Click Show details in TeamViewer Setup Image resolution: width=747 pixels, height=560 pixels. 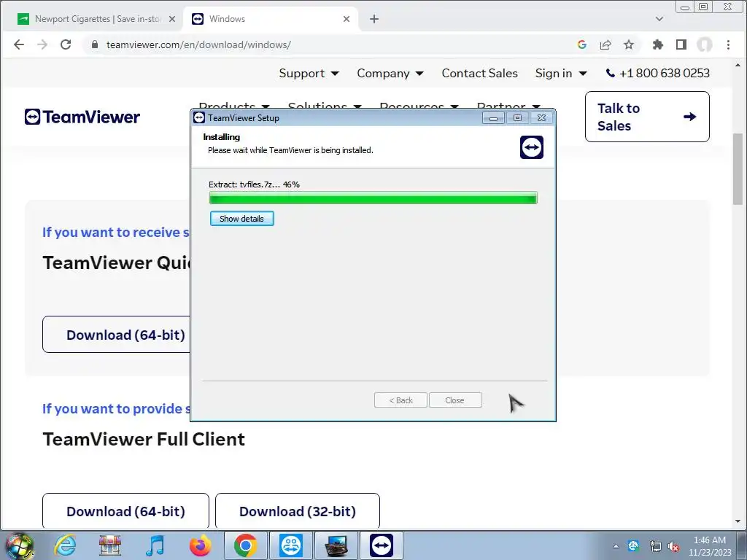(x=241, y=219)
